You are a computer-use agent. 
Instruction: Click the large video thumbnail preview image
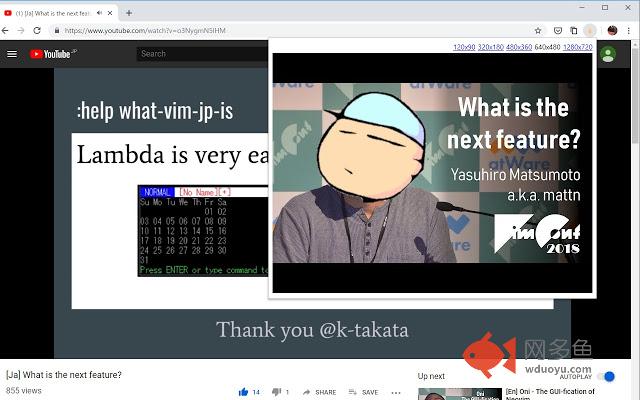point(432,173)
